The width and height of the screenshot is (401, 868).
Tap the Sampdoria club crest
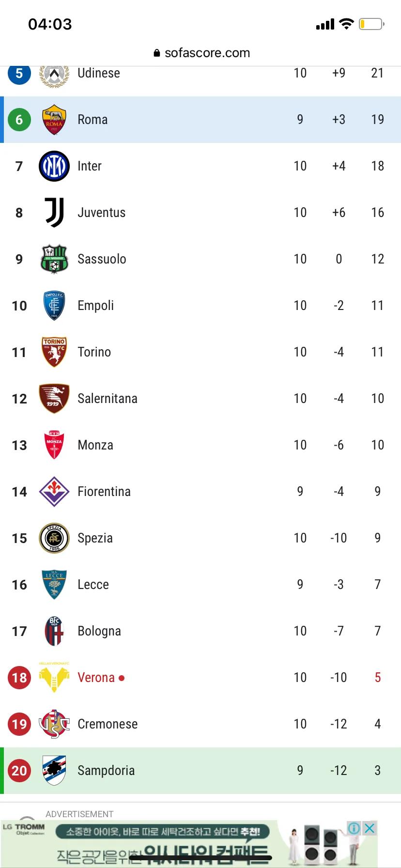coord(54,771)
